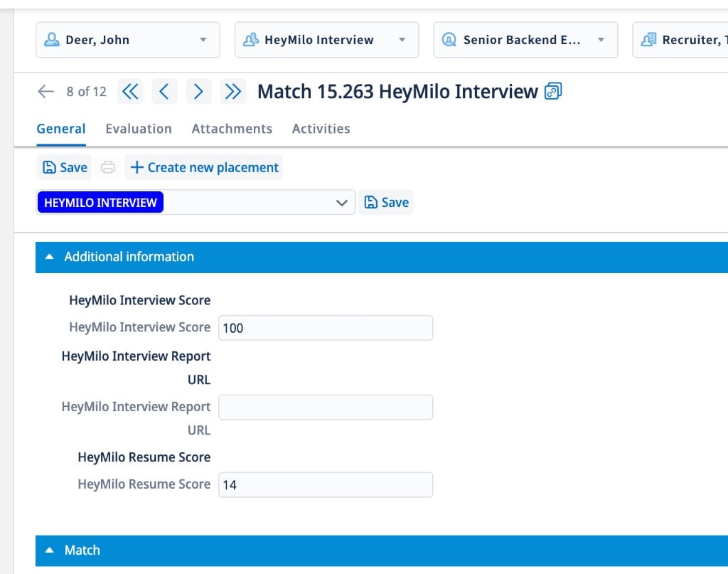This screenshot has width=728, height=574.
Task: Go to next record chevron
Action: click(198, 92)
